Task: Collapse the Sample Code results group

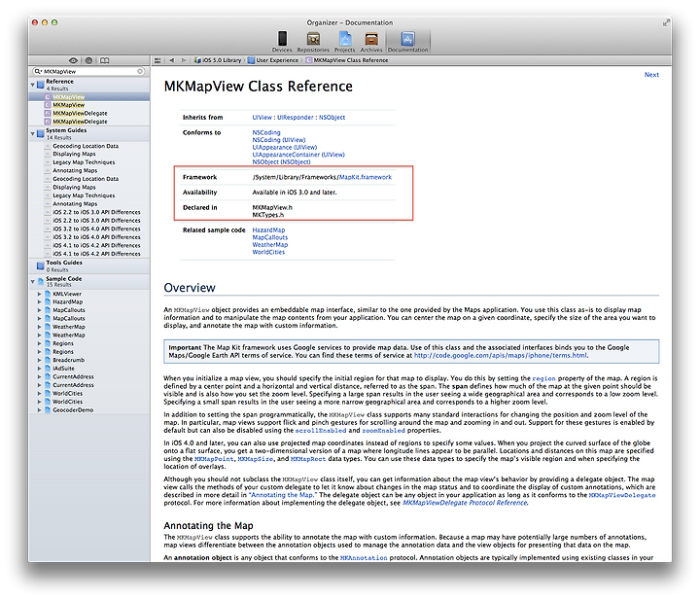Action: [33, 281]
